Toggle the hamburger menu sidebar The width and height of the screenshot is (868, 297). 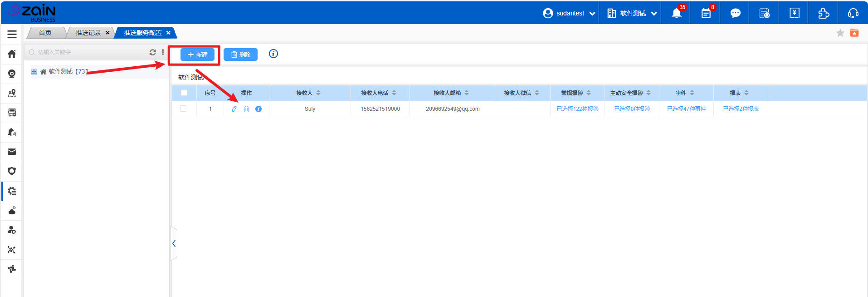12,34
